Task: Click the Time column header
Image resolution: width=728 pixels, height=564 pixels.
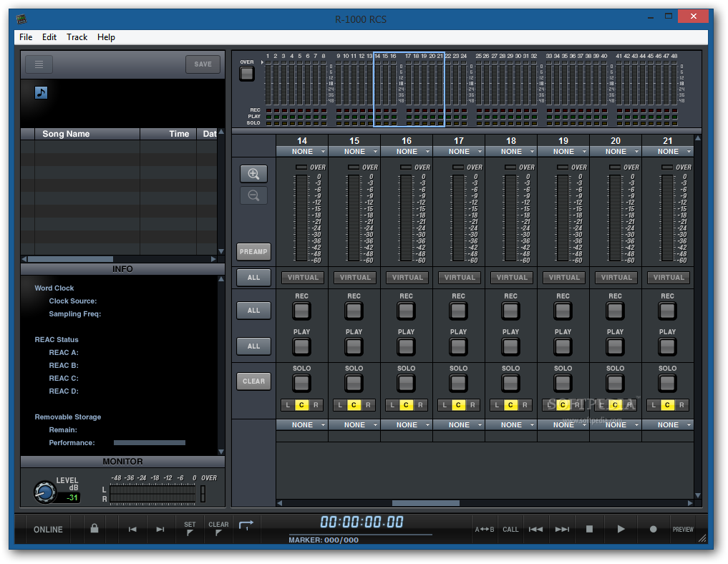Action: pyautogui.click(x=168, y=134)
